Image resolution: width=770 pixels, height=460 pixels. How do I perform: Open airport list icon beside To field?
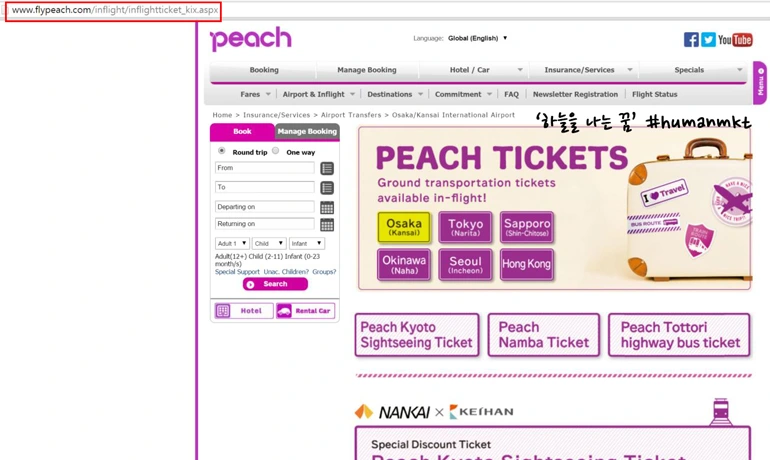pos(327,188)
